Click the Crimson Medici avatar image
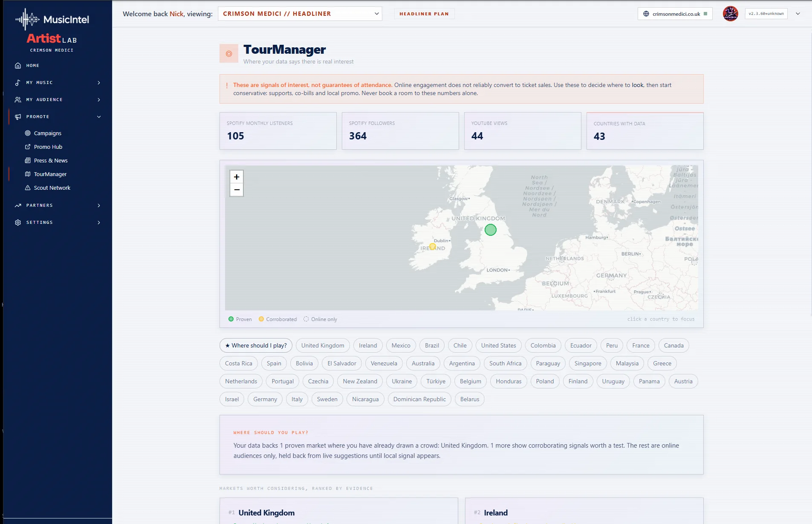 click(731, 14)
